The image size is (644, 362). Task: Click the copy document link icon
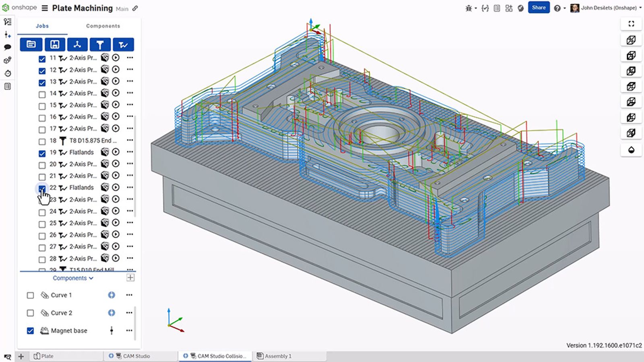point(135,8)
